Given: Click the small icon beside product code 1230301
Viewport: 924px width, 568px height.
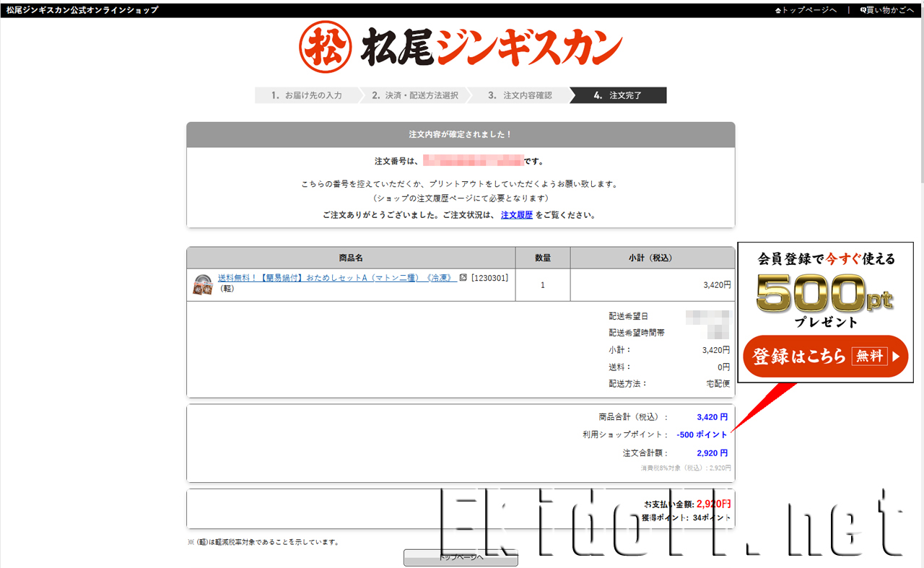Looking at the screenshot, I should tap(463, 278).
